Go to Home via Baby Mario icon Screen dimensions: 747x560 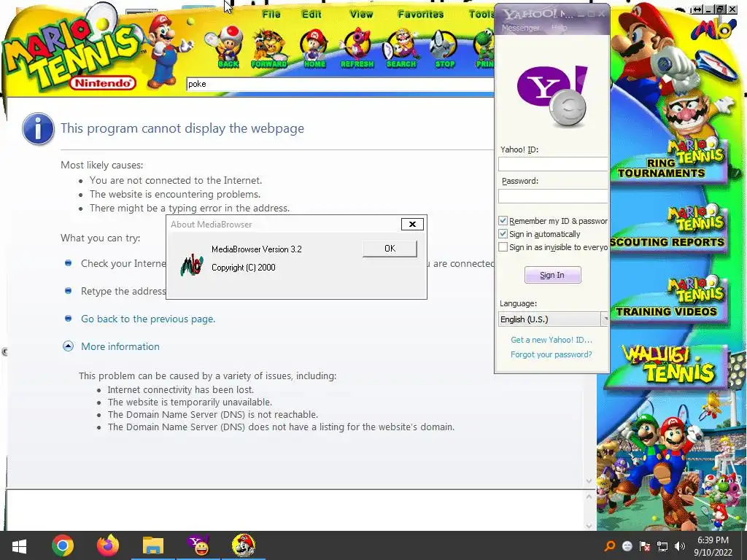tap(314, 48)
